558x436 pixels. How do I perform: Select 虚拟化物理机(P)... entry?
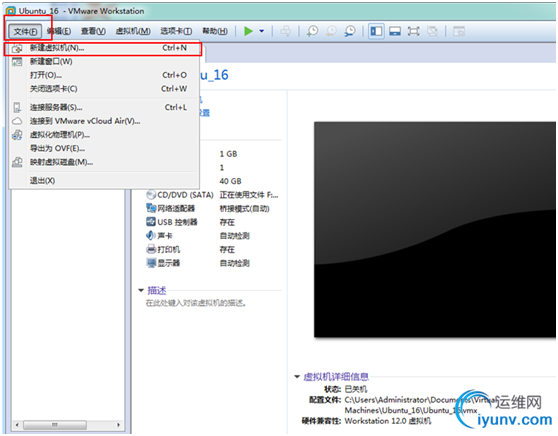point(103,135)
